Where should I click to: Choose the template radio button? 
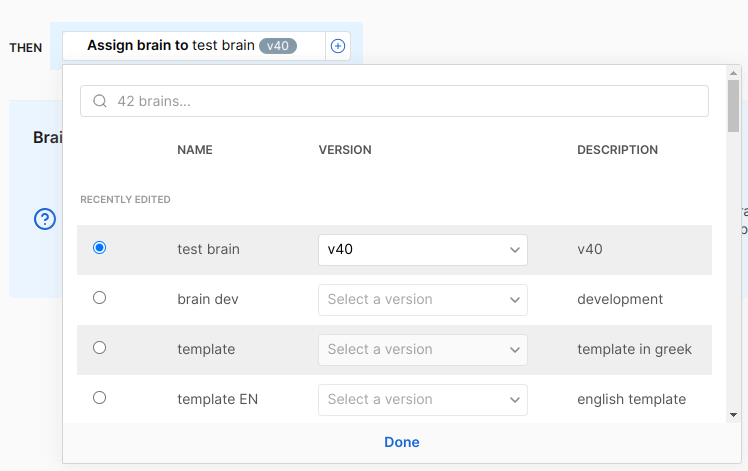pyautogui.click(x=99, y=348)
